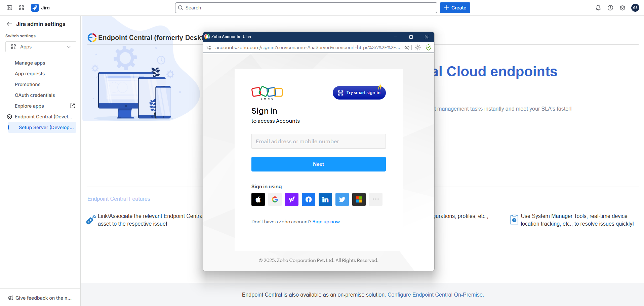Image resolution: width=644 pixels, height=306 pixels.
Task: Click the Endpoint Central Features heading
Action: [x=119, y=199]
